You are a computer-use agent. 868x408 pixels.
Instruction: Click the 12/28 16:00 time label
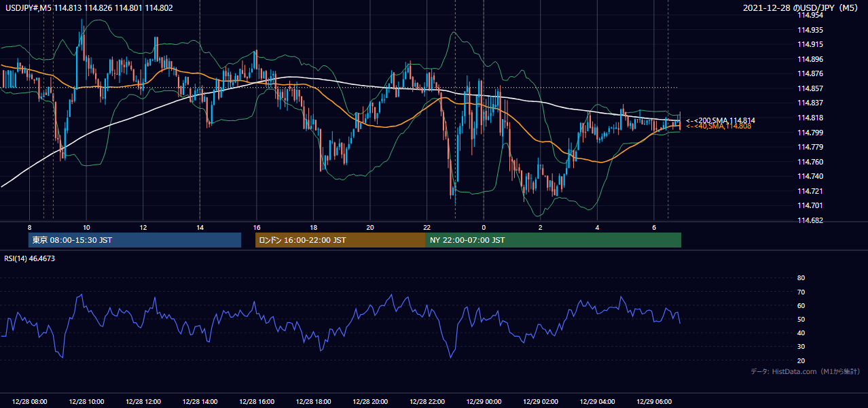(x=257, y=402)
